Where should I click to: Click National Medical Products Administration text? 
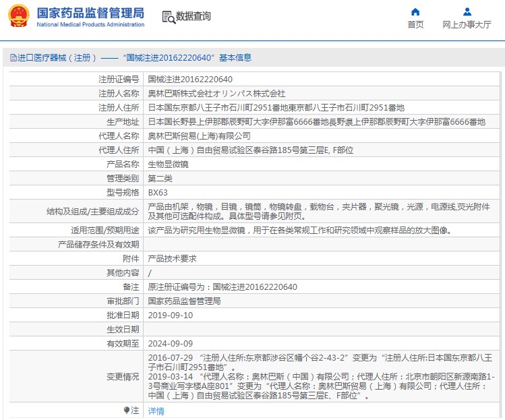pyautogui.click(x=90, y=24)
